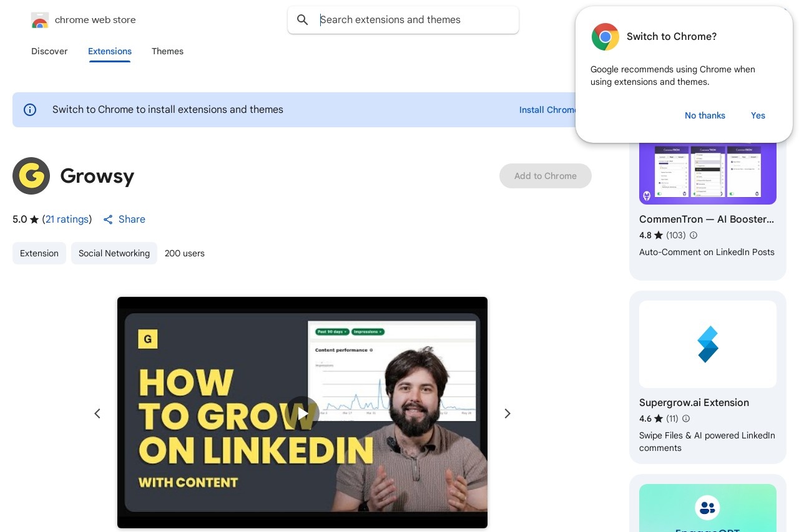Choose No thanks in Chrome popup
This screenshot has height=532, width=799.
click(705, 115)
